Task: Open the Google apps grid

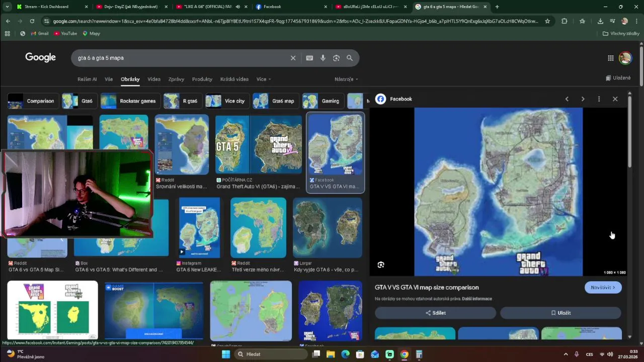Action: tap(610, 58)
